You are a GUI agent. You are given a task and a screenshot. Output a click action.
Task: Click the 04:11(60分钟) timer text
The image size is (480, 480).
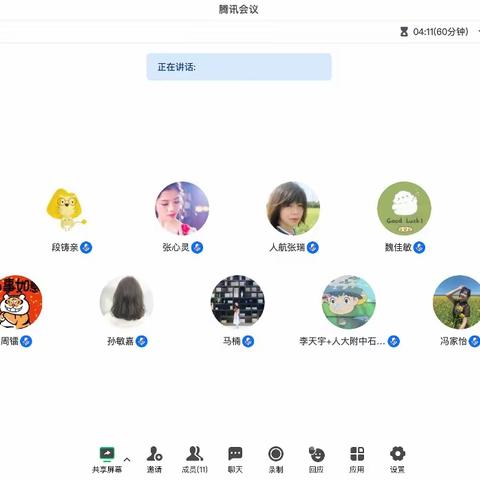441,32
